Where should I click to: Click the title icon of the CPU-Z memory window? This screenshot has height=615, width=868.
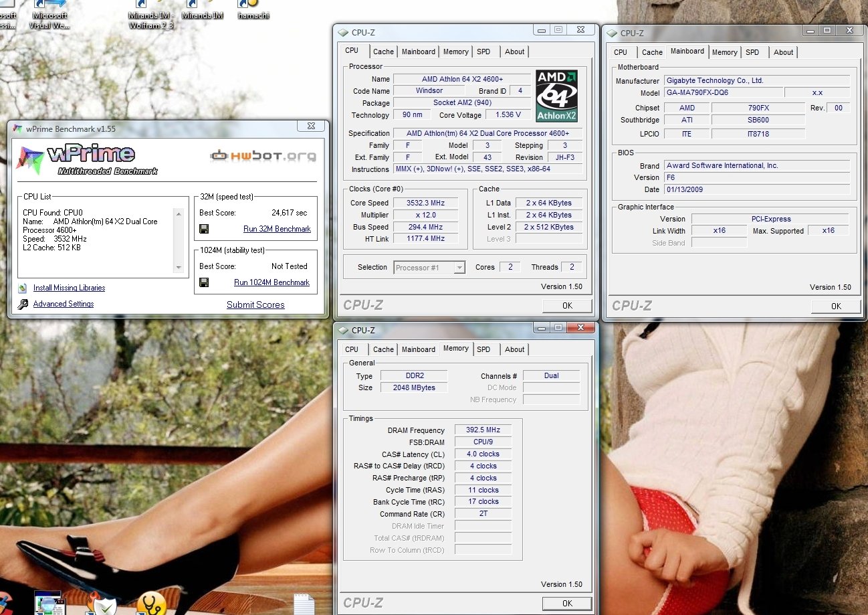[x=343, y=330]
